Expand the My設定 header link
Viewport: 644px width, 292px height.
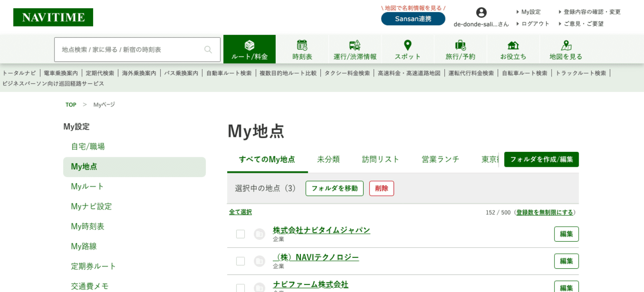(528, 12)
